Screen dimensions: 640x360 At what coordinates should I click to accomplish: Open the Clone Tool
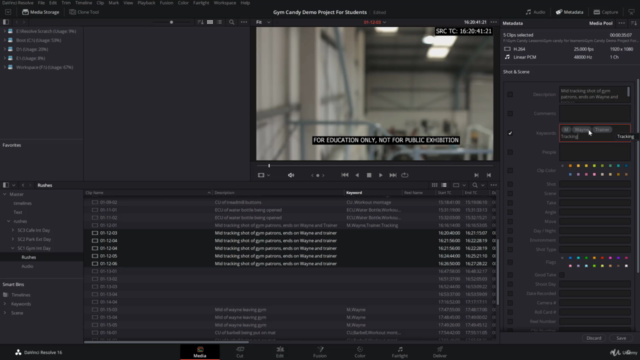pyautogui.click(x=84, y=12)
